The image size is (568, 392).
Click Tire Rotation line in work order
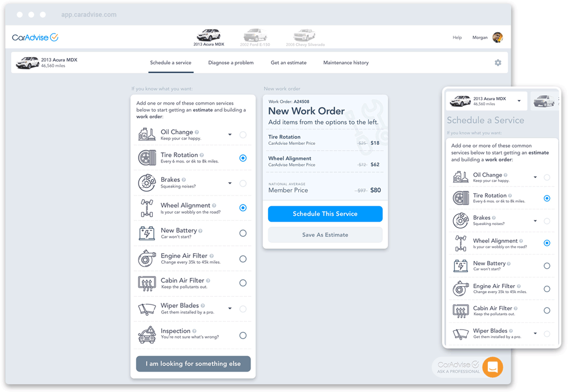324,140
